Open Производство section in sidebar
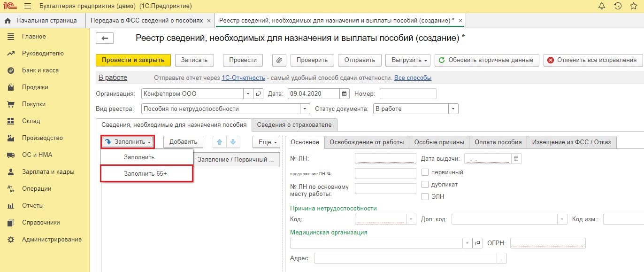 [x=42, y=138]
